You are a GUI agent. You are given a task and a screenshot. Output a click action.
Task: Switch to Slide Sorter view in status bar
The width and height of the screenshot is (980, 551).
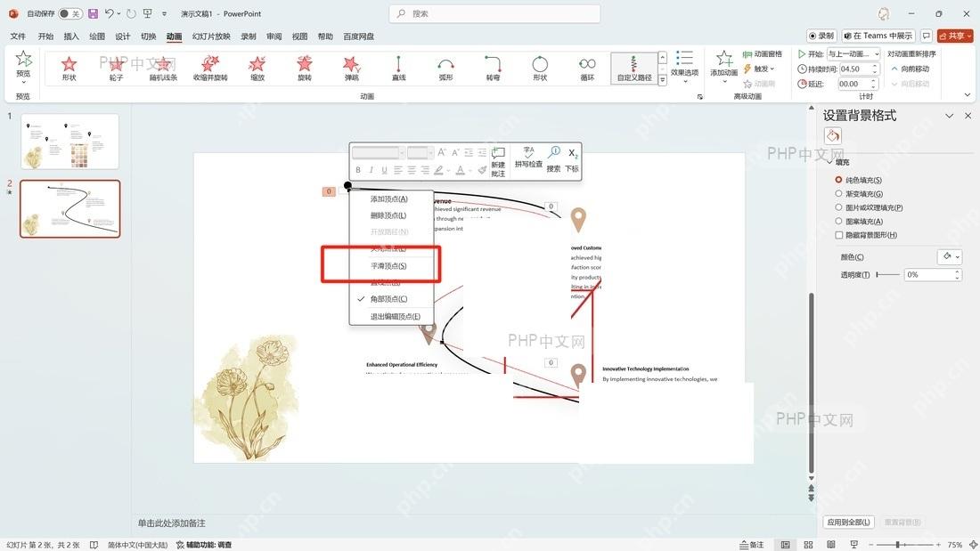808,545
